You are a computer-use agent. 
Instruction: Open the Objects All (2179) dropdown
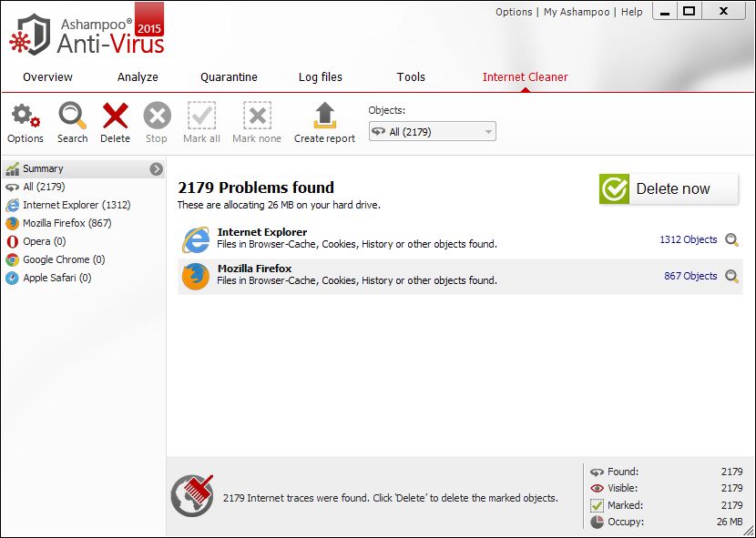432,132
